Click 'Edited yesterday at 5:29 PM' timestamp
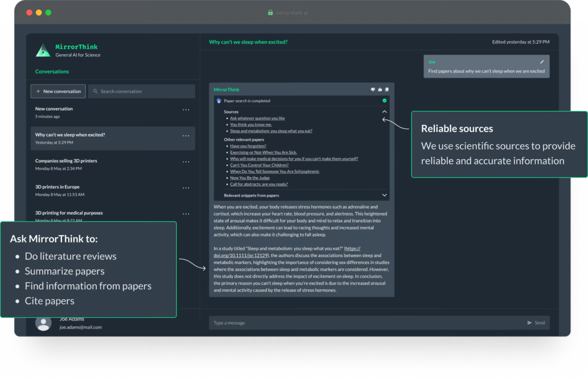This screenshot has height=378, width=588. (x=521, y=42)
